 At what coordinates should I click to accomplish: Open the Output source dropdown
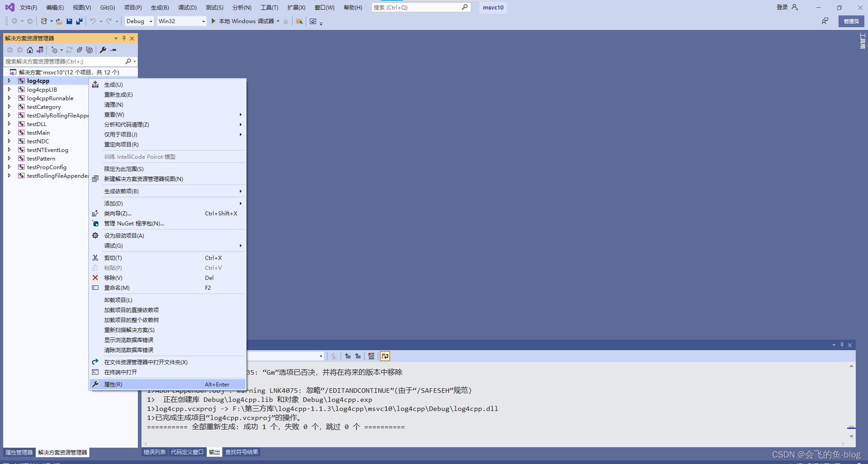point(321,356)
